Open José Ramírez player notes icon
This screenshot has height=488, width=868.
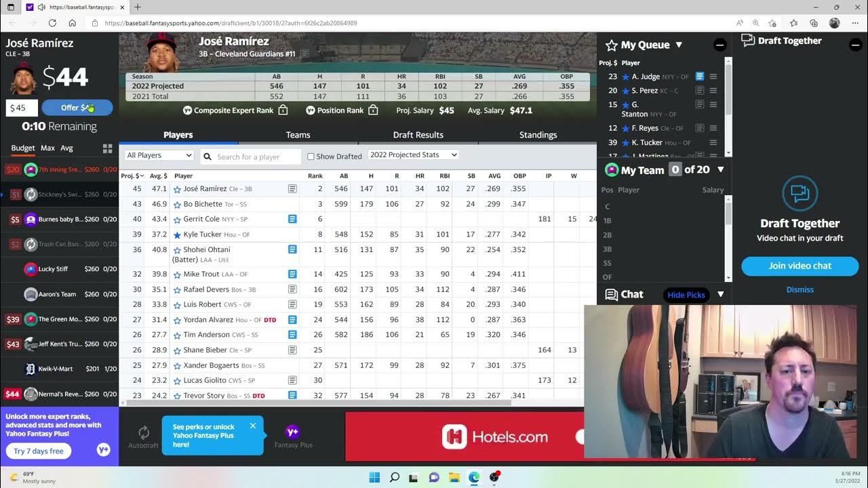292,189
